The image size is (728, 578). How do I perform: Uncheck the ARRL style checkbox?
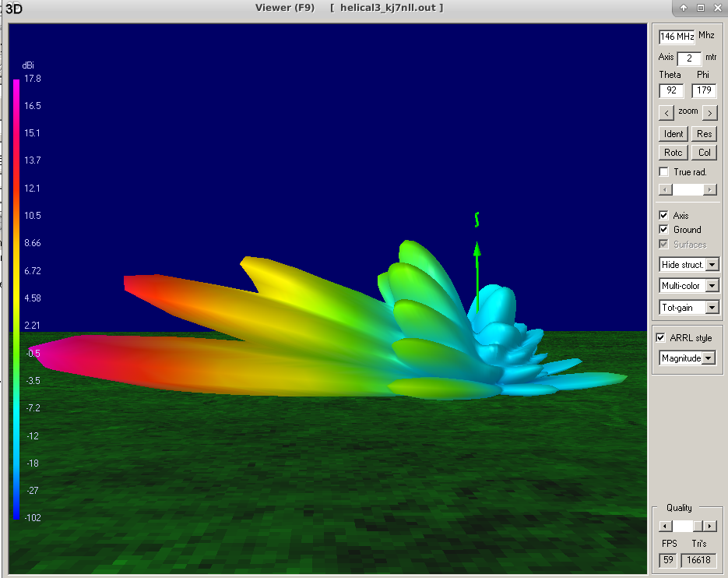point(661,338)
